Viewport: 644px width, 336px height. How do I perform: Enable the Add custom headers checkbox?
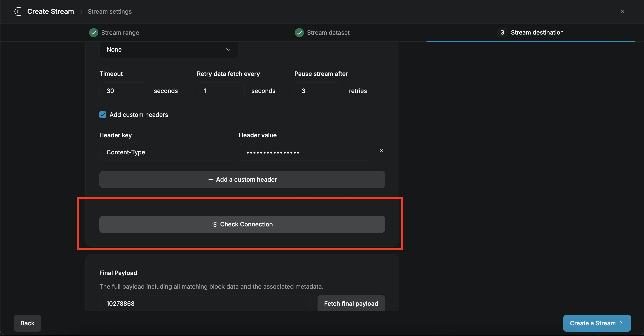point(103,114)
